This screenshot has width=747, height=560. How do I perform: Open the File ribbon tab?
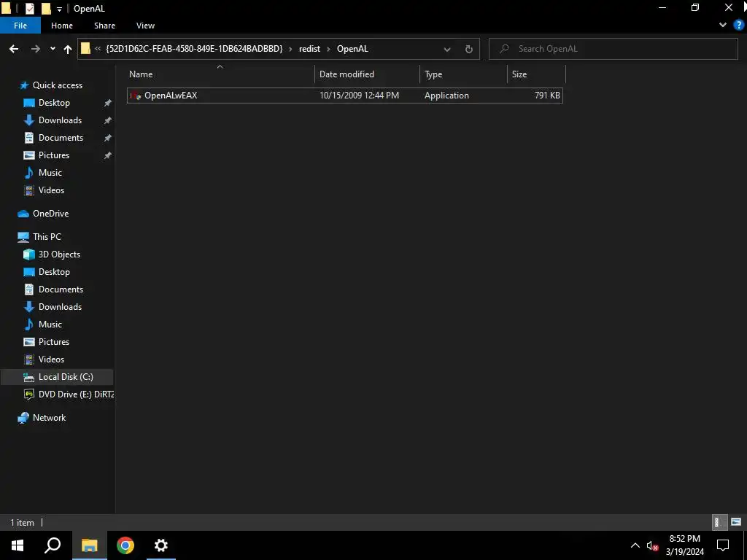tap(20, 26)
